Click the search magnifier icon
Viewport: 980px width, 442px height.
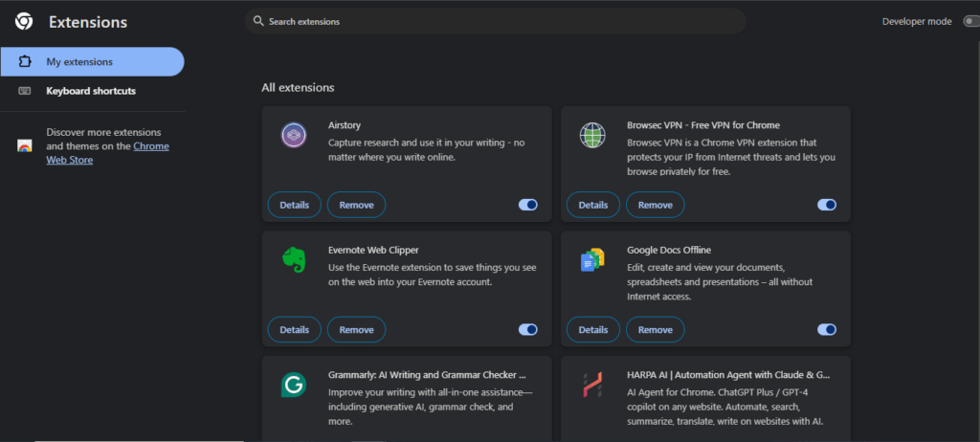tap(258, 21)
